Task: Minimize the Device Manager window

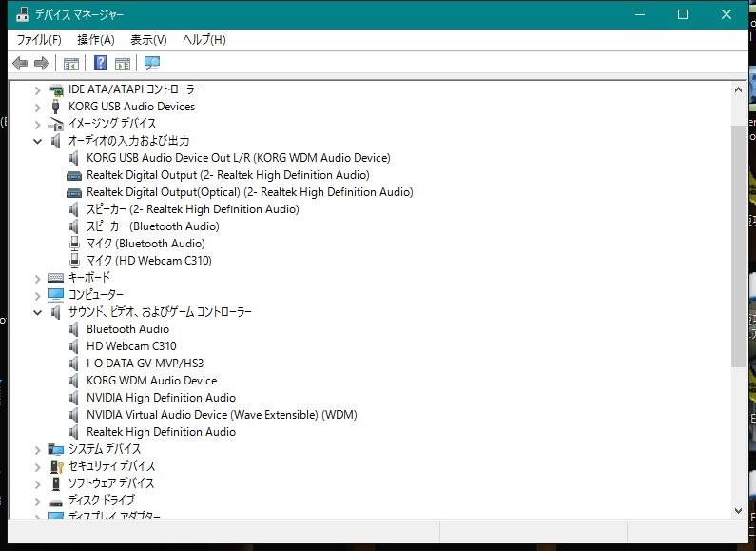Action: tap(640, 14)
